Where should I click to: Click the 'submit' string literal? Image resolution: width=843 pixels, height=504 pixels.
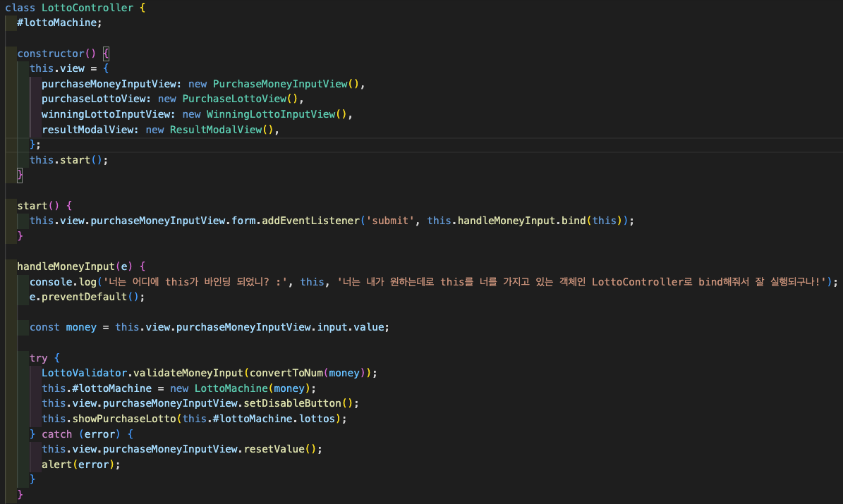coord(388,221)
